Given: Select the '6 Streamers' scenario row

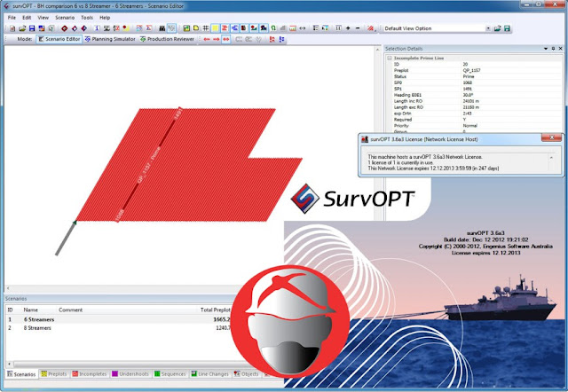Looking at the screenshot, I should pos(119,319).
